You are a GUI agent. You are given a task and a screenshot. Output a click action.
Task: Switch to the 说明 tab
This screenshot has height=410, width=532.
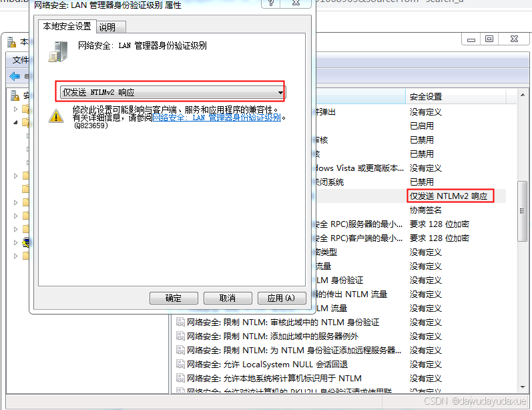pyautogui.click(x=111, y=27)
